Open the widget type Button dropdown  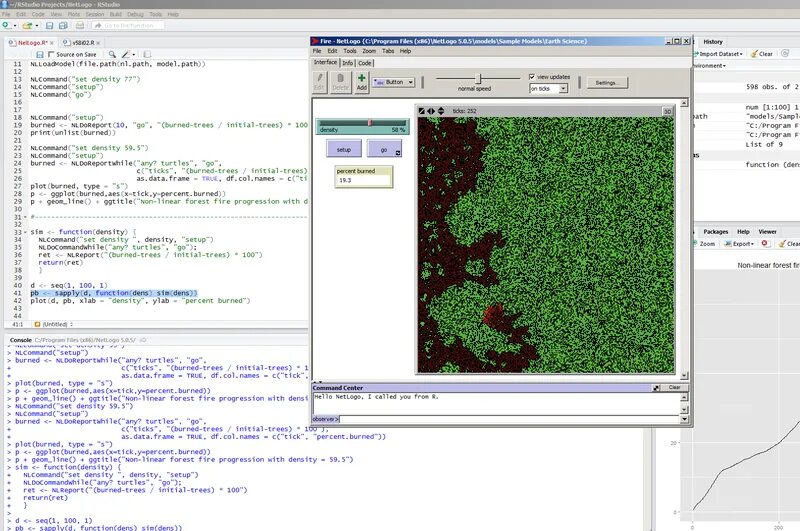pos(393,82)
